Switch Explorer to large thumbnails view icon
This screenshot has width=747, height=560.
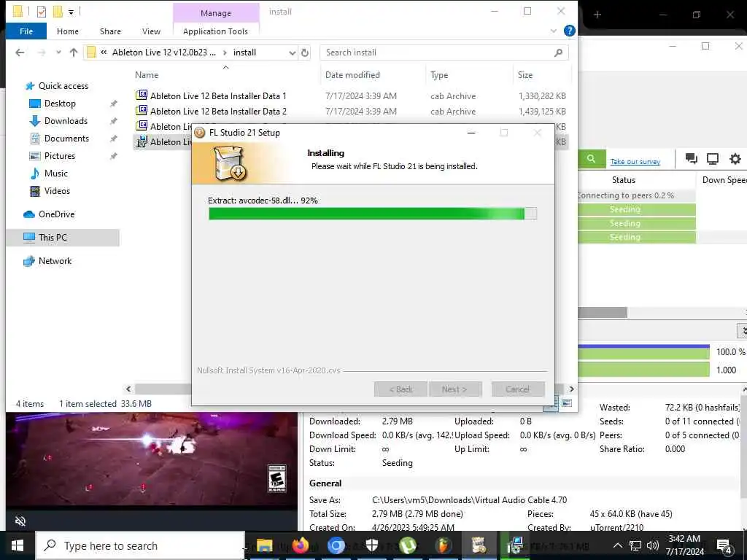click(566, 403)
